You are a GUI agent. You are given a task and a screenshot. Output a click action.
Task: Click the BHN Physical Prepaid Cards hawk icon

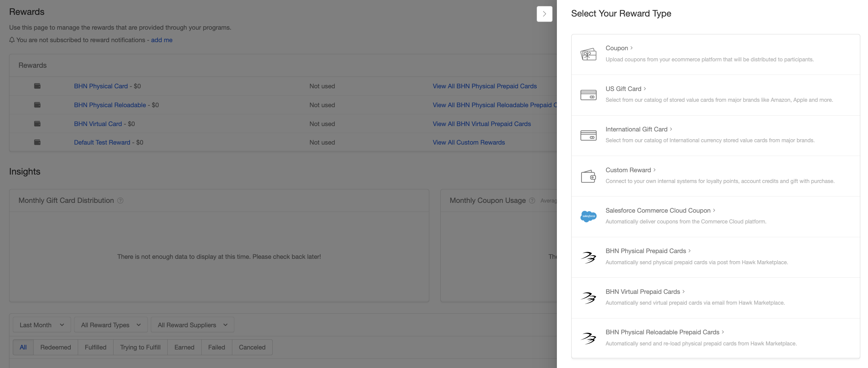point(588,257)
